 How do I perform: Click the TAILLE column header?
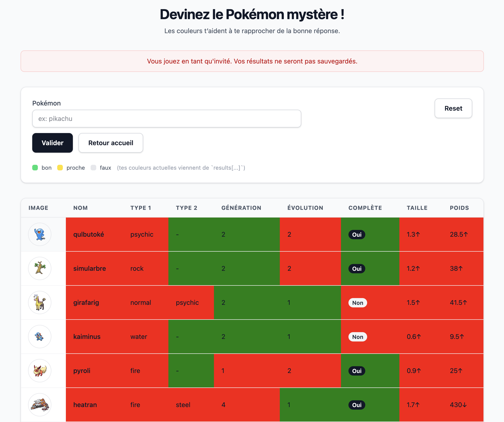pyautogui.click(x=417, y=208)
